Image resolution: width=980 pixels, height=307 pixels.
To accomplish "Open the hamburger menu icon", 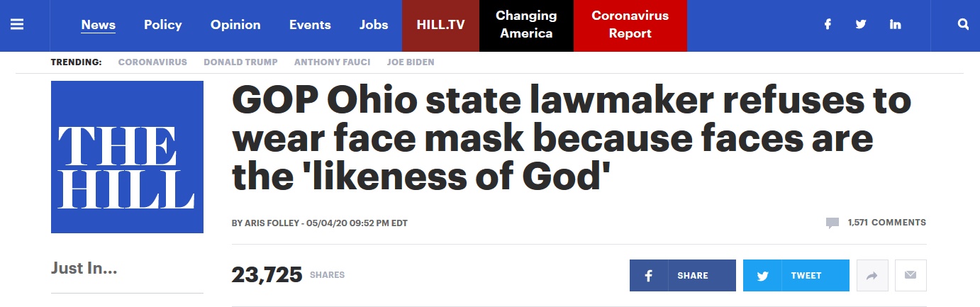I will point(17,25).
